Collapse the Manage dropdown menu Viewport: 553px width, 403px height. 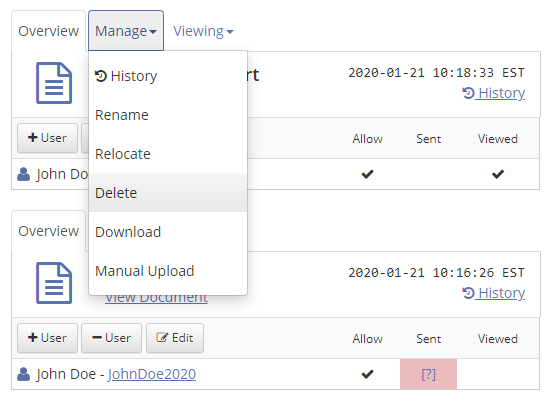tap(126, 31)
